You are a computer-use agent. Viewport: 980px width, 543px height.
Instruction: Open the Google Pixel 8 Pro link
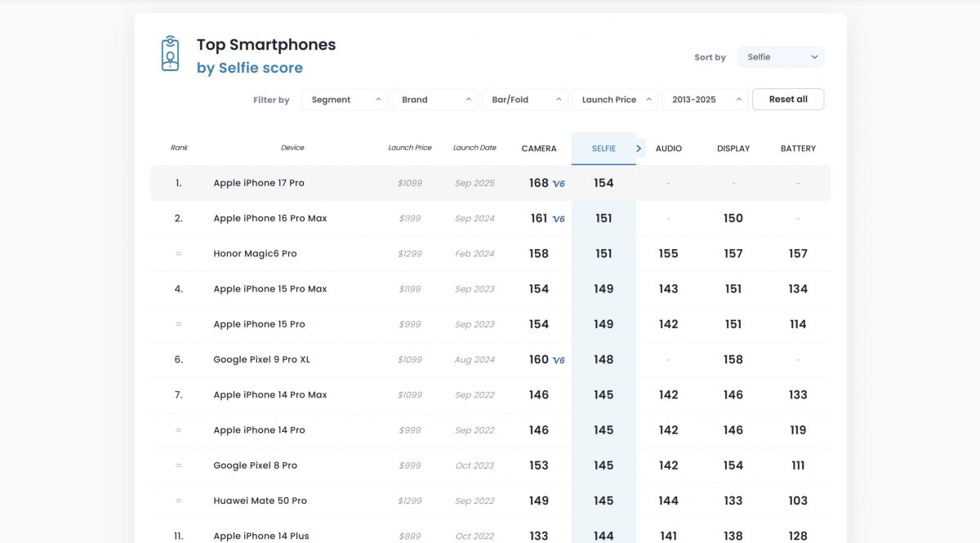pos(255,465)
